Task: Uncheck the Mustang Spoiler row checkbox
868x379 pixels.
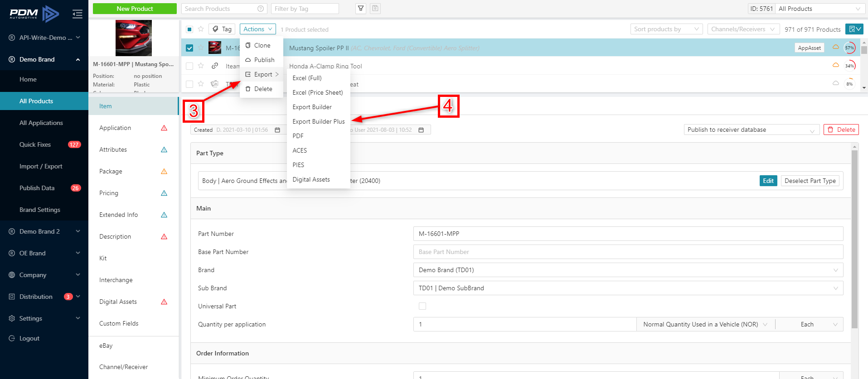Action: tap(189, 48)
